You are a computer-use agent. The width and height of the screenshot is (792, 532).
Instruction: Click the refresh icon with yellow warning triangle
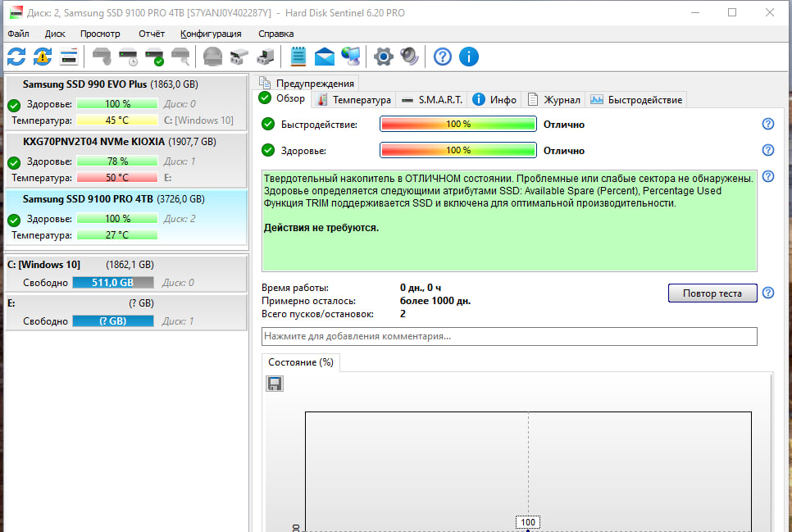pos(43,57)
